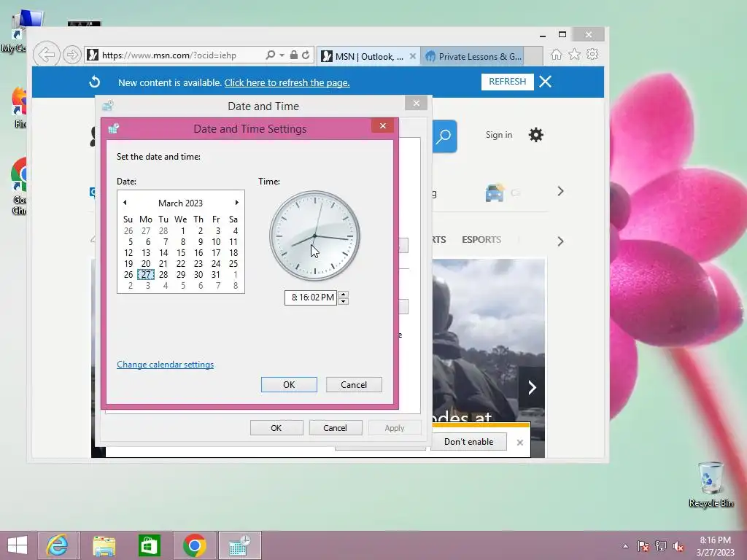Select March 27 in the calendar

[x=146, y=275]
